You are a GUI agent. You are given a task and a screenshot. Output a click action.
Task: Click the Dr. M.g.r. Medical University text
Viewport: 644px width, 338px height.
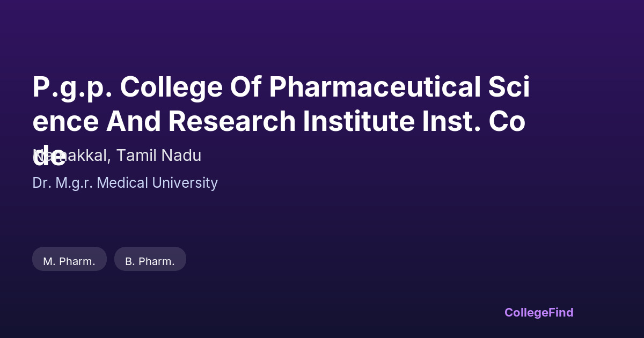coord(125,183)
